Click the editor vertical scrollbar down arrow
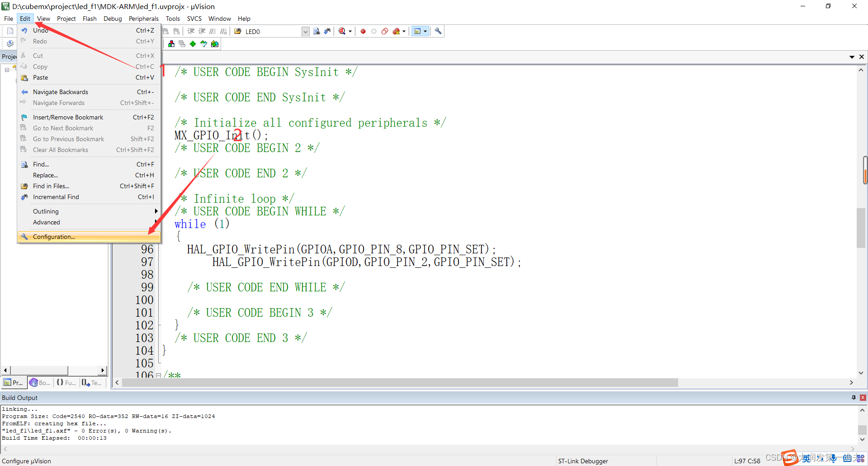 [x=861, y=373]
